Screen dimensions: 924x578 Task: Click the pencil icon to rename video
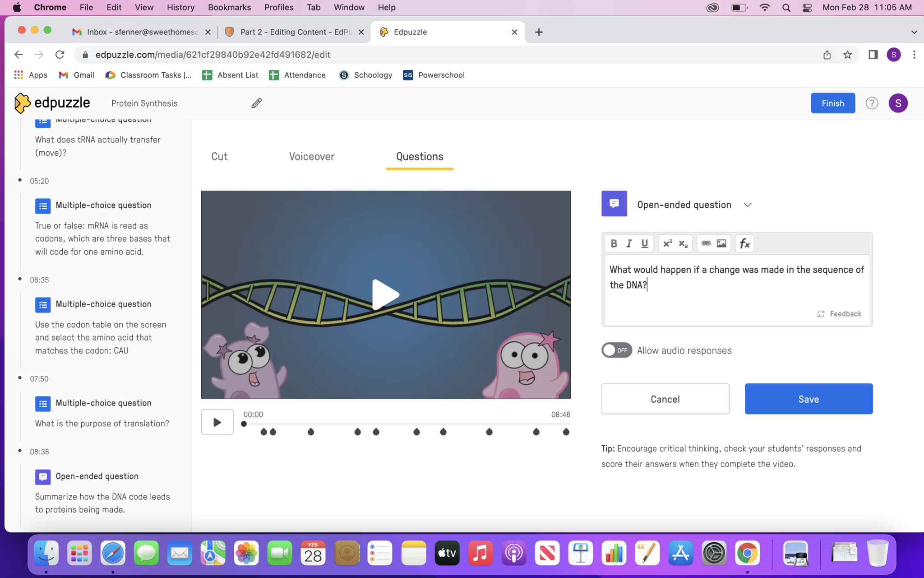click(256, 103)
